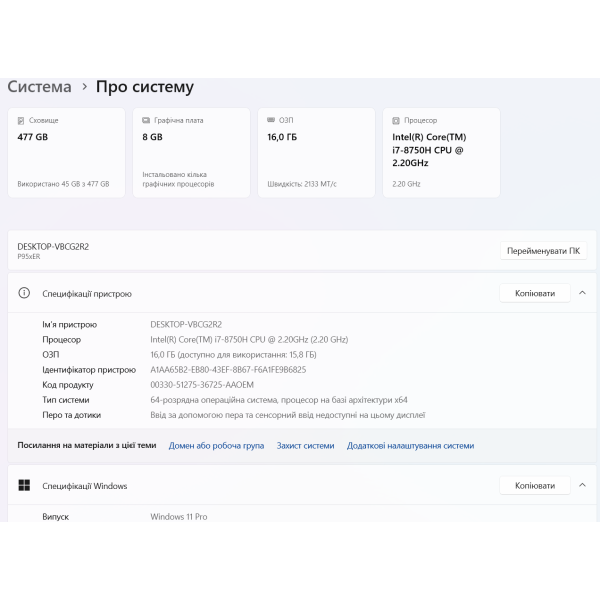Screen dimensions: 600x600
Task: Open the ОЗП memory card
Action: coord(316,153)
